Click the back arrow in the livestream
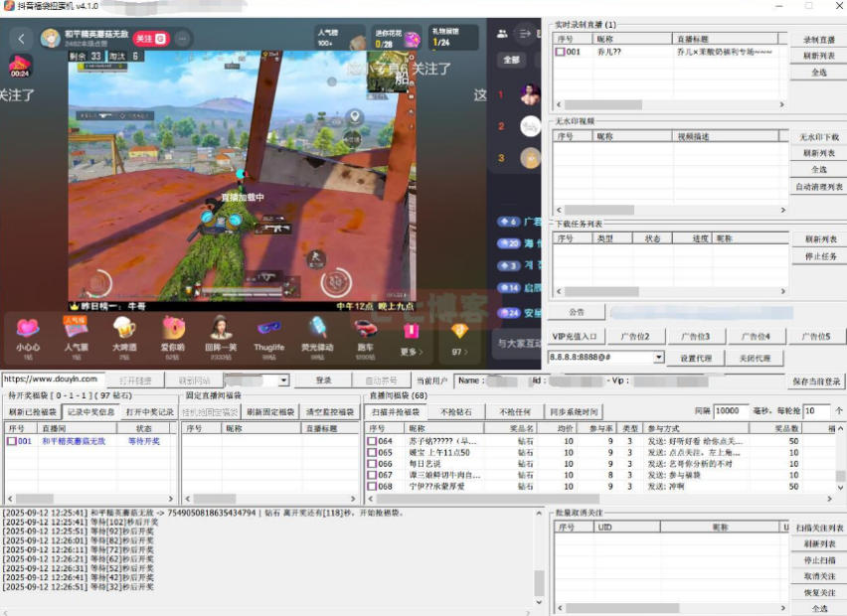This screenshot has height=616, width=847. coord(22,39)
